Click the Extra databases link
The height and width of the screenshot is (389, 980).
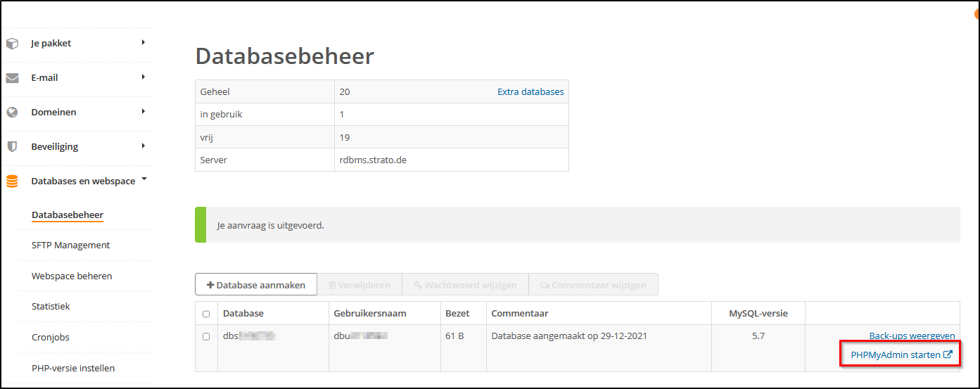(x=530, y=91)
